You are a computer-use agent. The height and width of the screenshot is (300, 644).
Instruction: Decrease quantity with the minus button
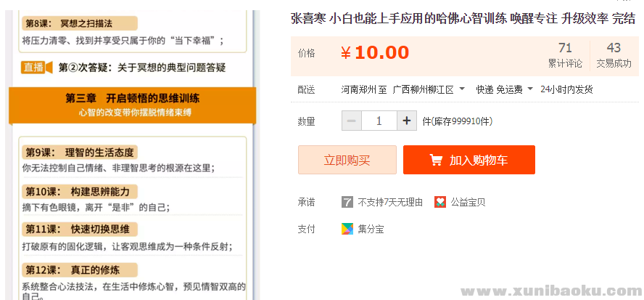click(351, 121)
